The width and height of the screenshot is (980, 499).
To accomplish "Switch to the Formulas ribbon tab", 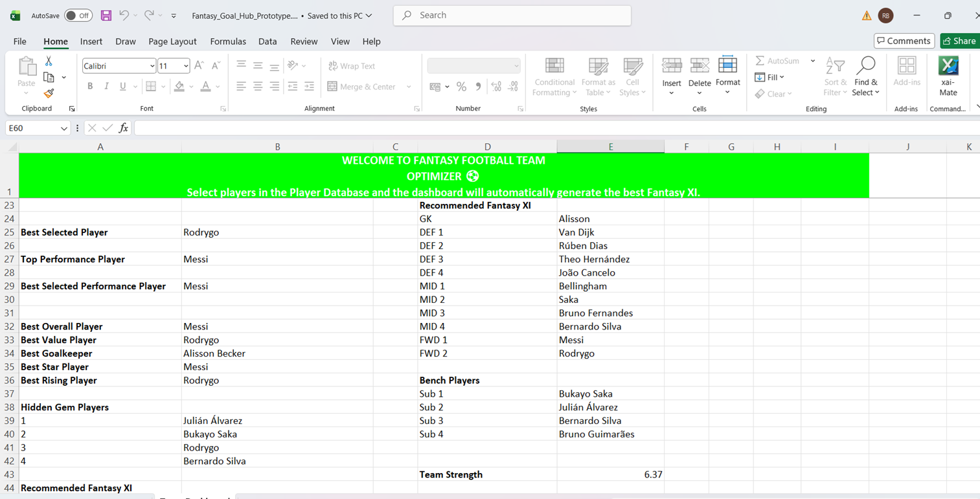I will tap(227, 41).
